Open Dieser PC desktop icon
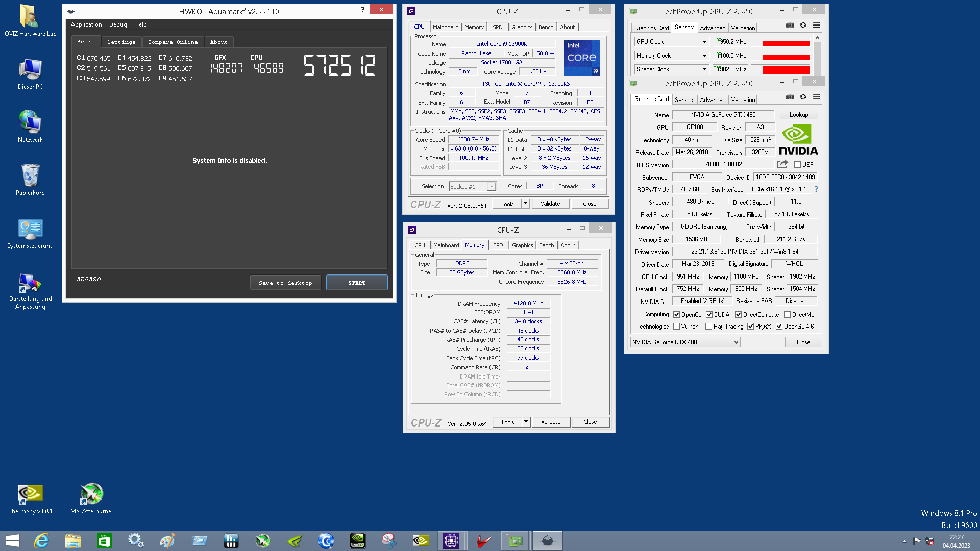The height and width of the screenshot is (551, 980). [30, 74]
